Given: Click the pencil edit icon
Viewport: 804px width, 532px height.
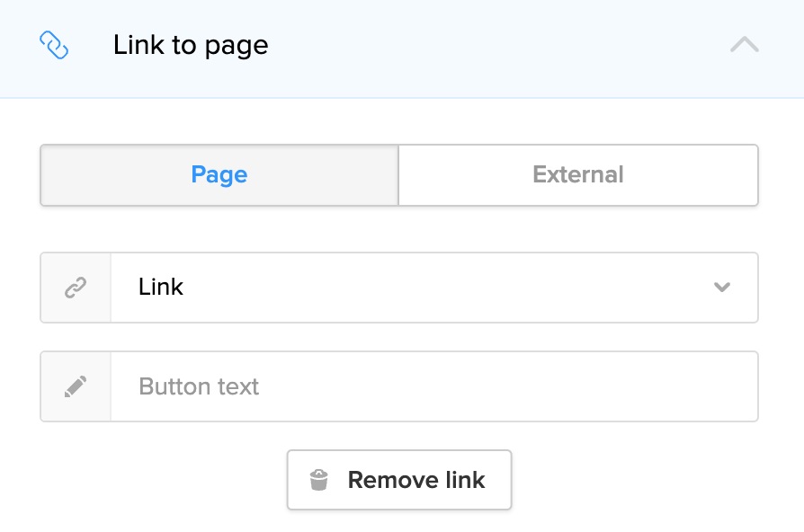Looking at the screenshot, I should tap(76, 386).
